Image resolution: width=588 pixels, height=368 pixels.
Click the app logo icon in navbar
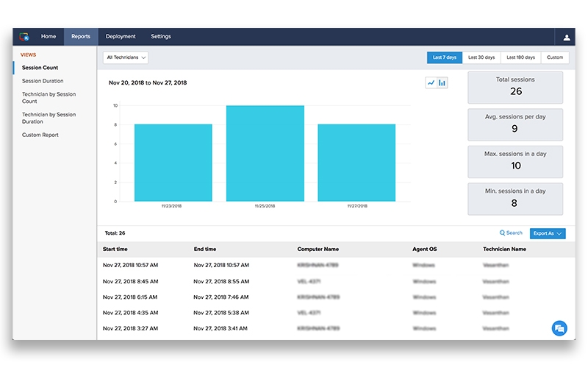coord(24,37)
